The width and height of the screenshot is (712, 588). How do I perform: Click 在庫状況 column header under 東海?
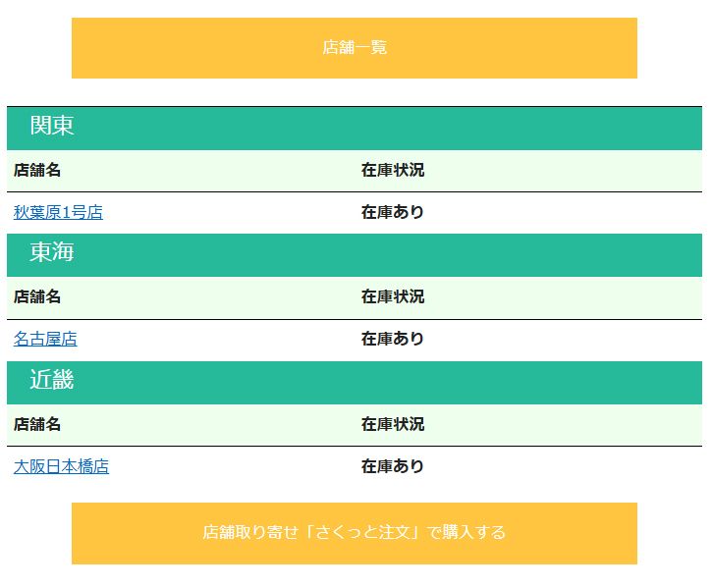(x=393, y=296)
